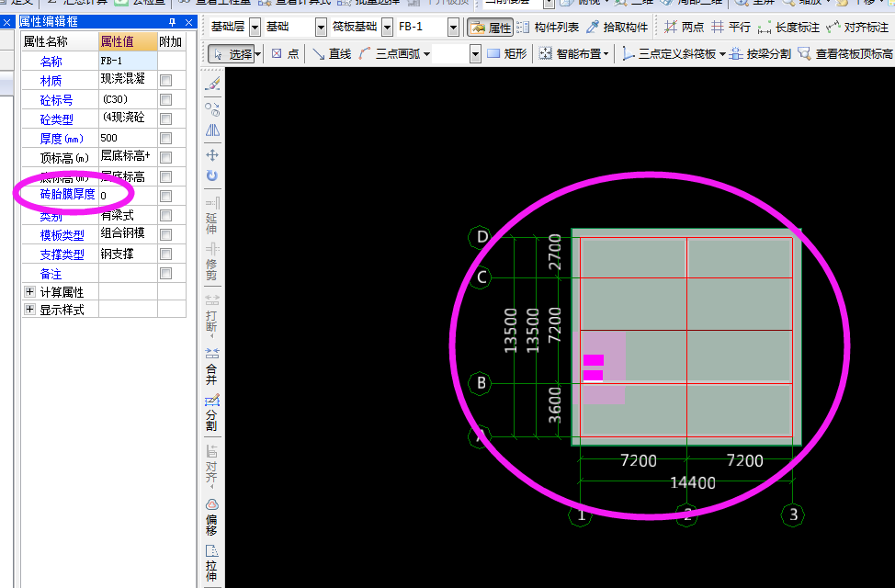Viewport: 895px width, 588px height.
Task: Tick the 附加 checkbox for 支撑类型 row
Action: [166, 254]
